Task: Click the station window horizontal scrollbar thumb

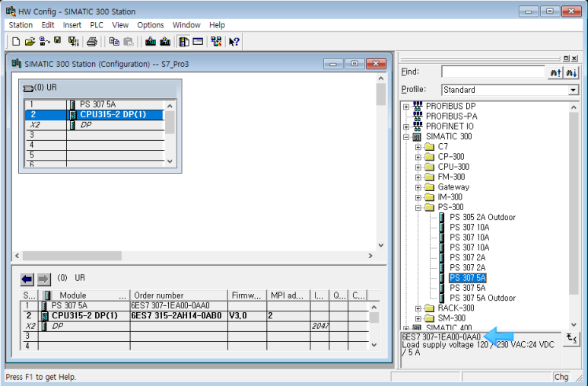Action: click(72, 256)
